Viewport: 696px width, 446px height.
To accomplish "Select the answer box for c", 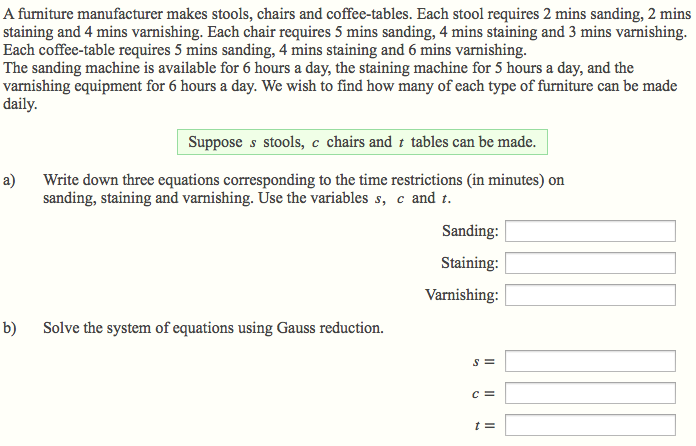I will click(590, 393).
